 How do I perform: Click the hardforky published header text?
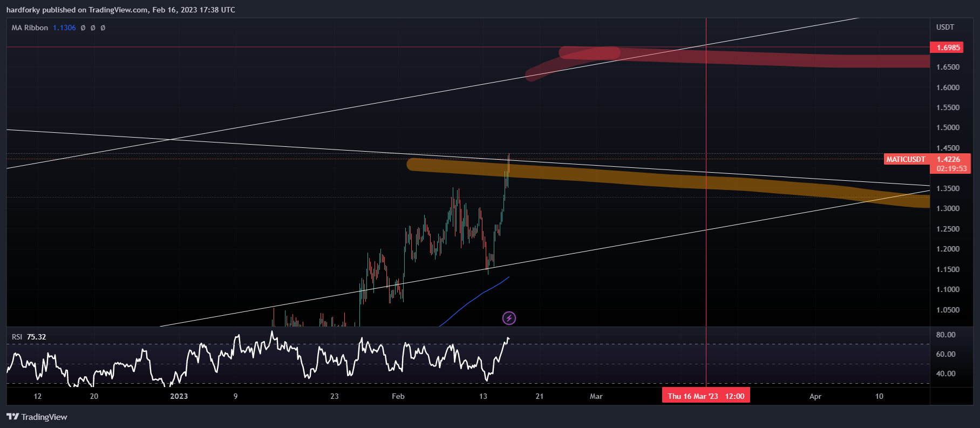point(121,10)
